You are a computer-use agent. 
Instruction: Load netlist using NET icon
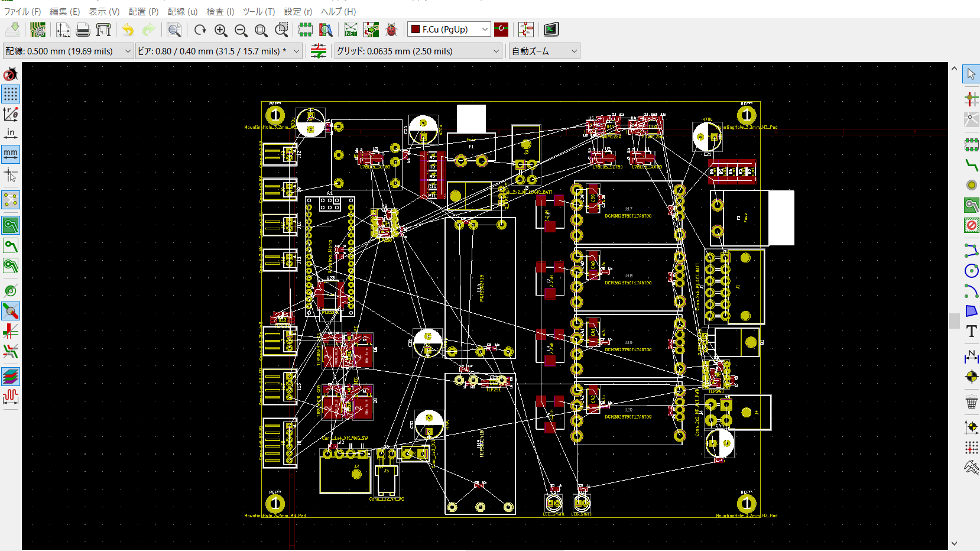(351, 30)
